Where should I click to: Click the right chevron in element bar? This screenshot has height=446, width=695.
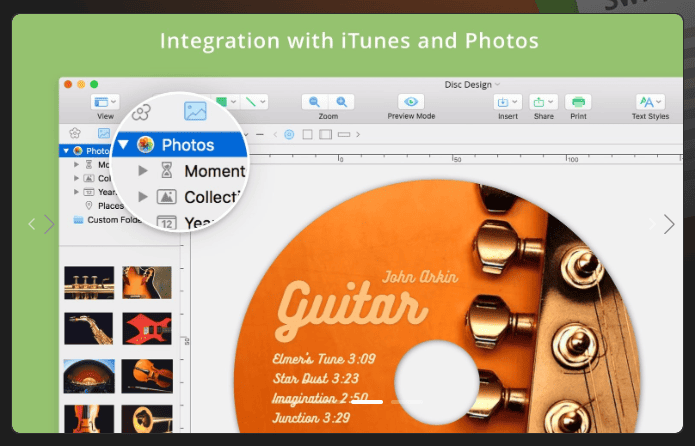(x=358, y=134)
